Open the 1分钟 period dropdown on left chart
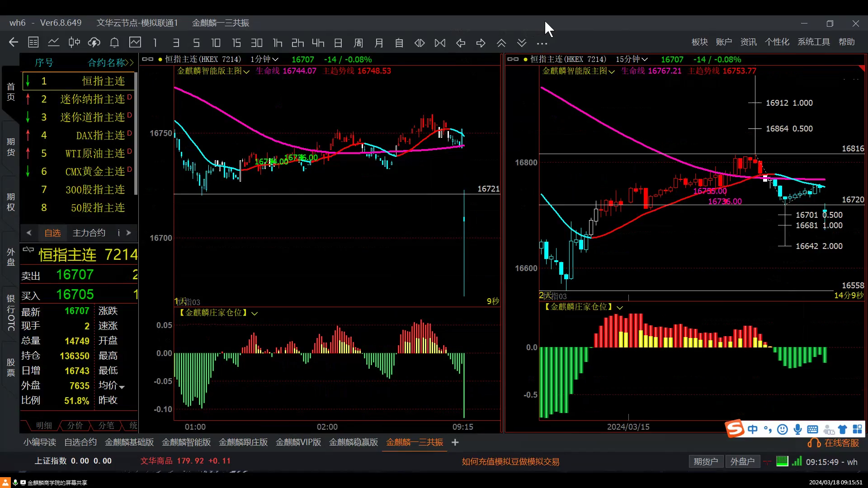 (264, 59)
